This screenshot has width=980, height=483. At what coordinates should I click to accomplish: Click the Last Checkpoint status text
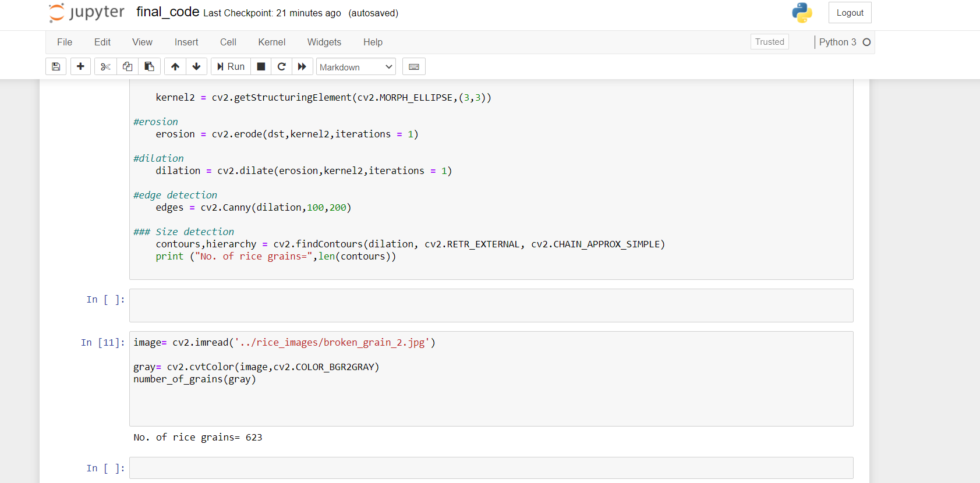[272, 13]
